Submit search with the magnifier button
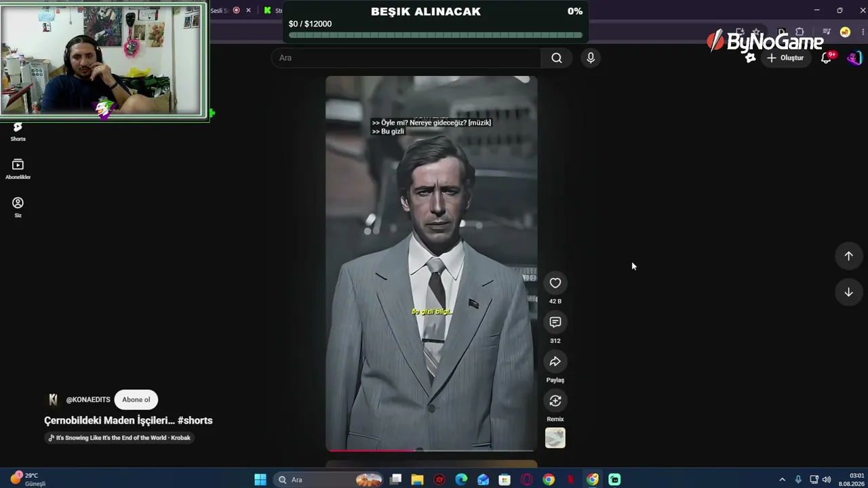The image size is (868, 488). [x=557, y=58]
